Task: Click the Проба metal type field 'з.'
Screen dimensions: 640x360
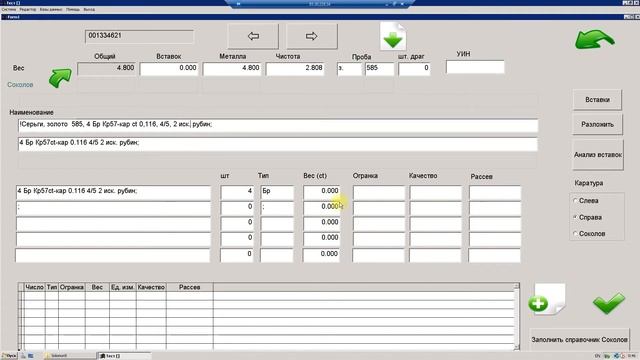Action: coord(350,69)
